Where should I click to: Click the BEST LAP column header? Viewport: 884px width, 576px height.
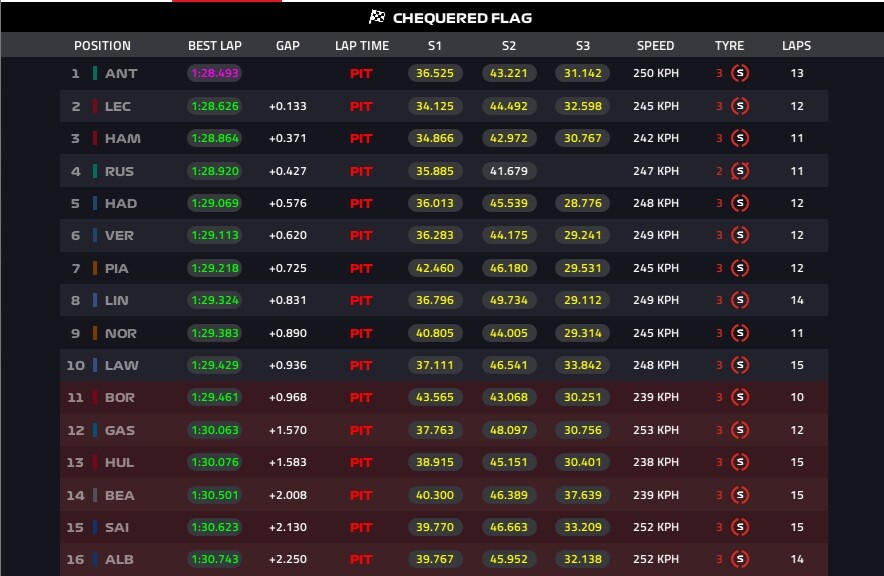215,46
